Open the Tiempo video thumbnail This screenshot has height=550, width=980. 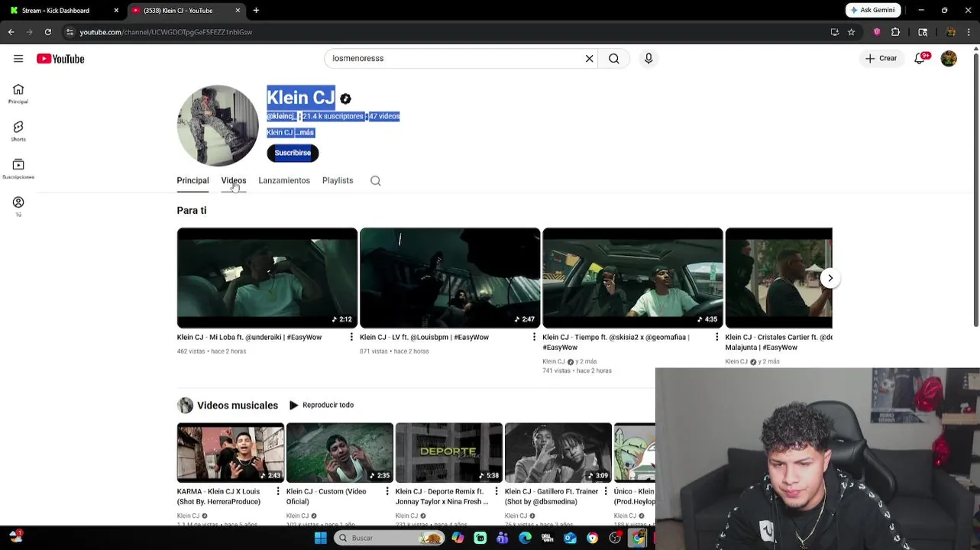632,278
